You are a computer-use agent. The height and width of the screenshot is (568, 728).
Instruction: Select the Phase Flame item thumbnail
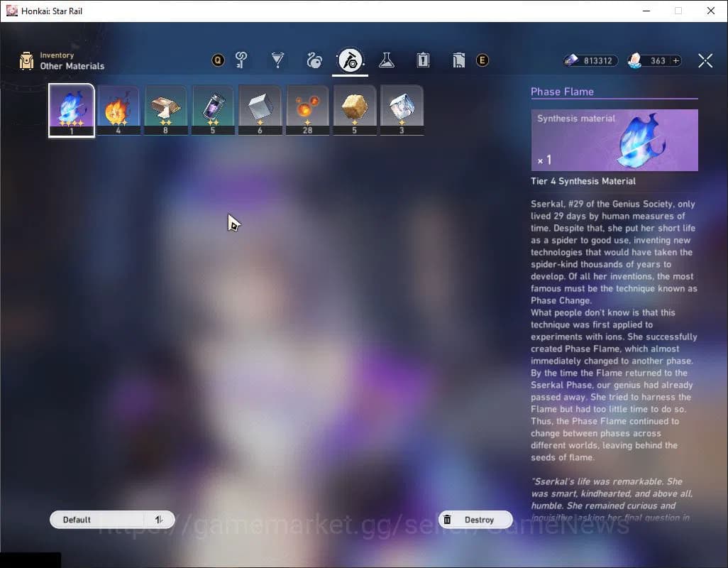72,109
